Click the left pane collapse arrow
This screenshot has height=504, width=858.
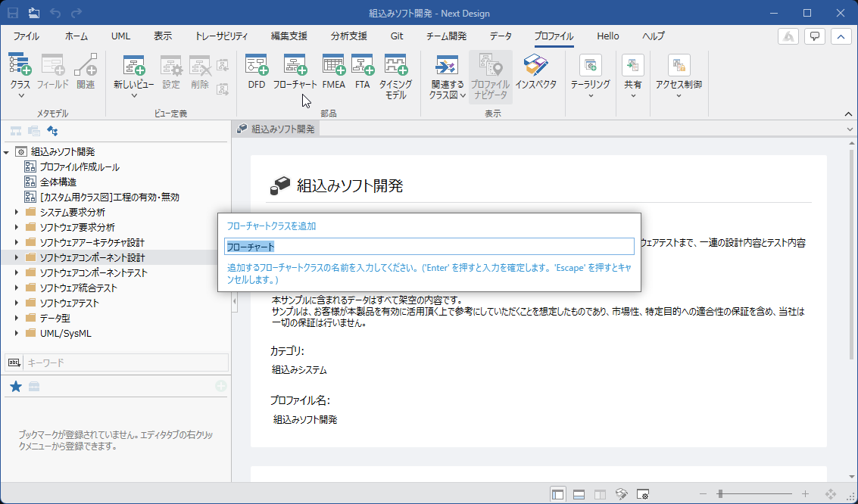click(235, 301)
